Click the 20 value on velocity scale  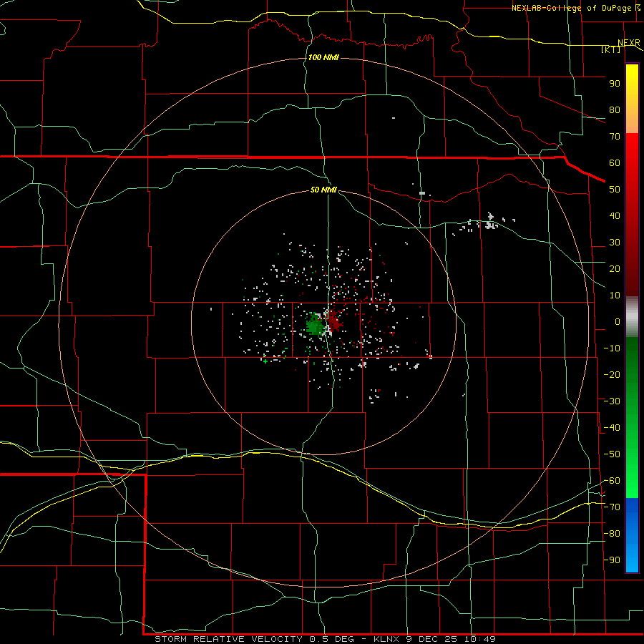tap(615, 268)
